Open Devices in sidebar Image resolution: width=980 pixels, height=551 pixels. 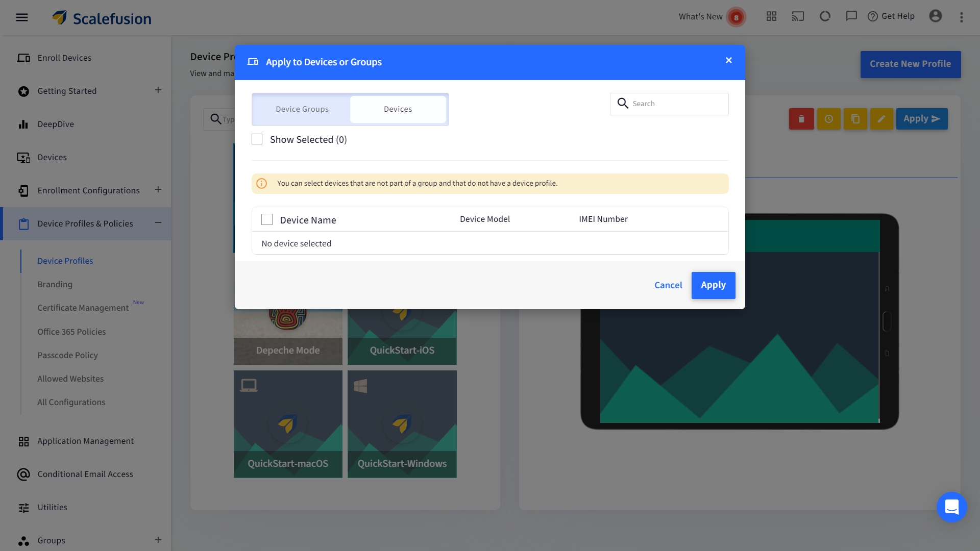pyautogui.click(x=52, y=158)
